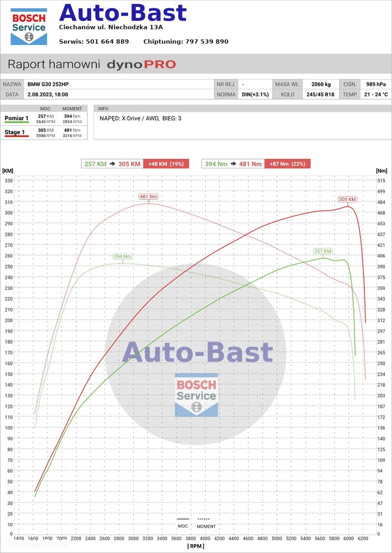
Task: Click the 'NR REJ.' field label
Action: [226, 84]
